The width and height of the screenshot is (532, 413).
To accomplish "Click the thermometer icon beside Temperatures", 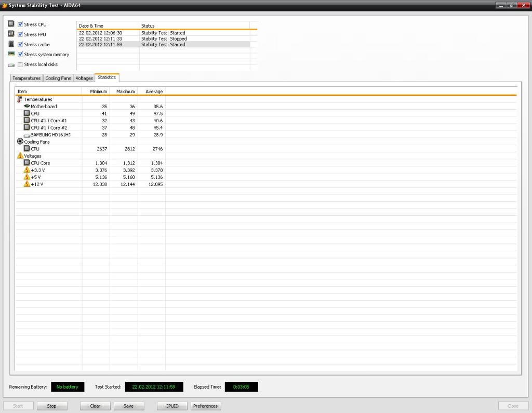I will [x=20, y=99].
